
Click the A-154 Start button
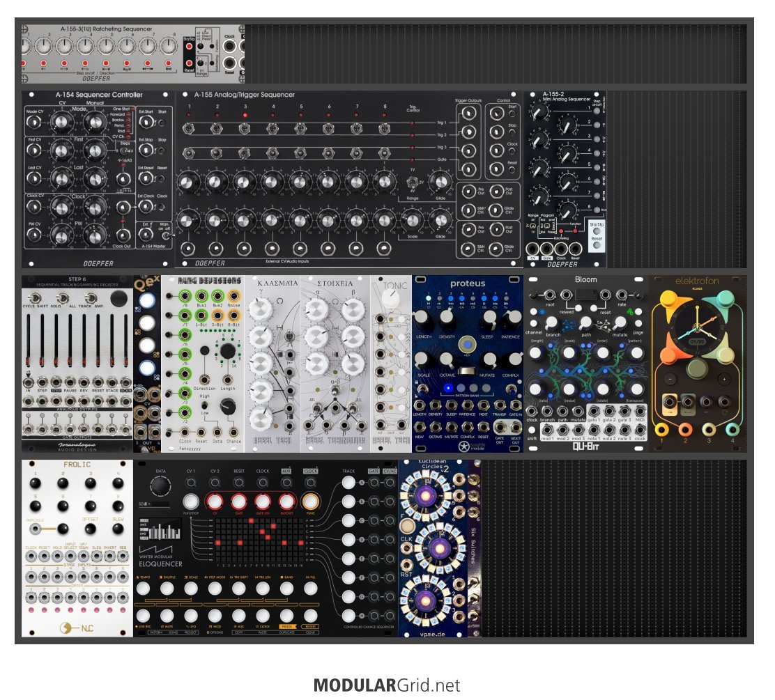tap(162, 122)
